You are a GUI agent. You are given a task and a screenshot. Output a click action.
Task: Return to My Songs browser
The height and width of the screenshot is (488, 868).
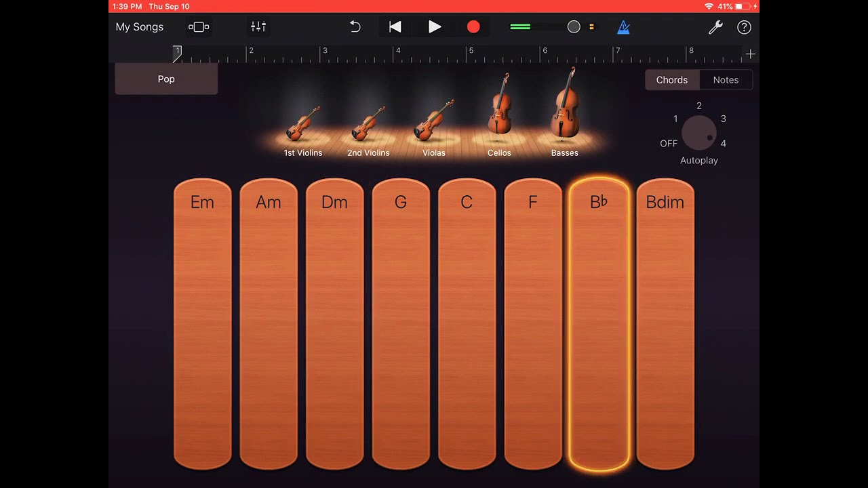tap(140, 27)
